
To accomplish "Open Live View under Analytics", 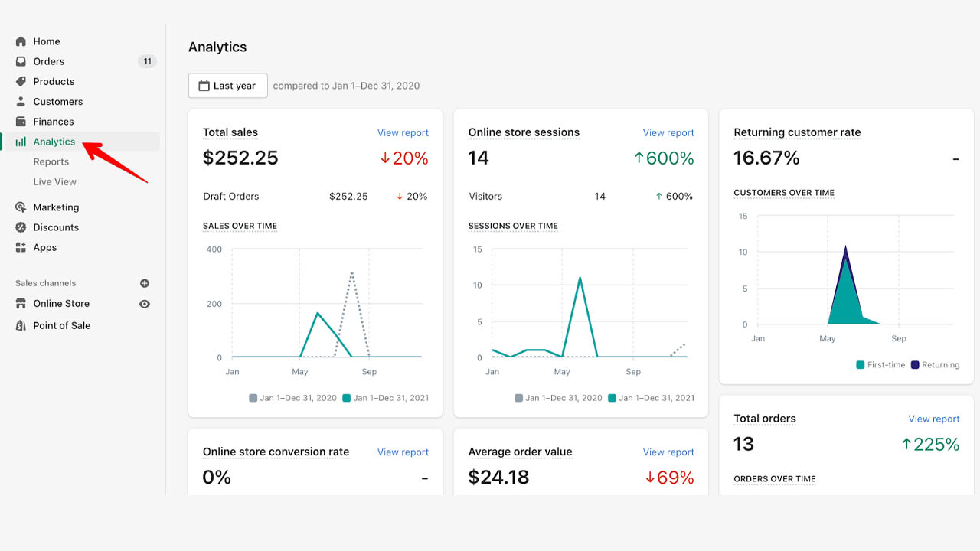I will (x=54, y=181).
